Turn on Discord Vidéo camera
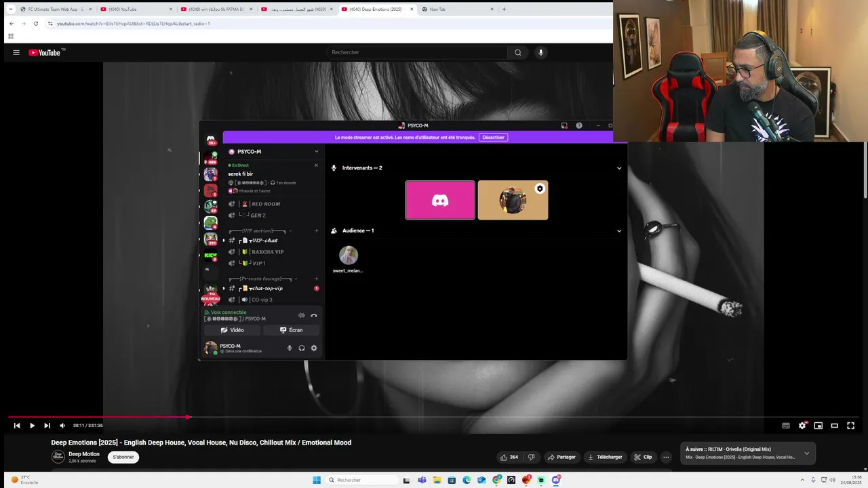This screenshot has height=488, width=868. coord(232,330)
